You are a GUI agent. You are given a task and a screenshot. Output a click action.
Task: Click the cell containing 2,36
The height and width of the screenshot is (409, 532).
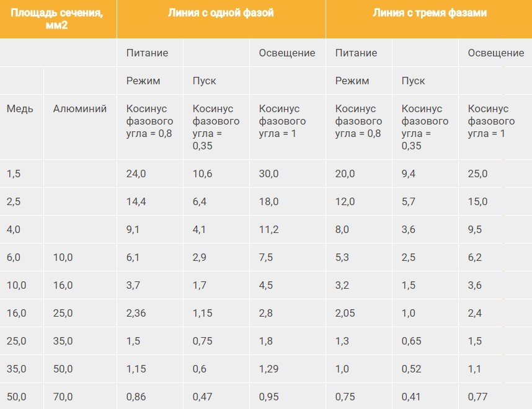coord(136,313)
